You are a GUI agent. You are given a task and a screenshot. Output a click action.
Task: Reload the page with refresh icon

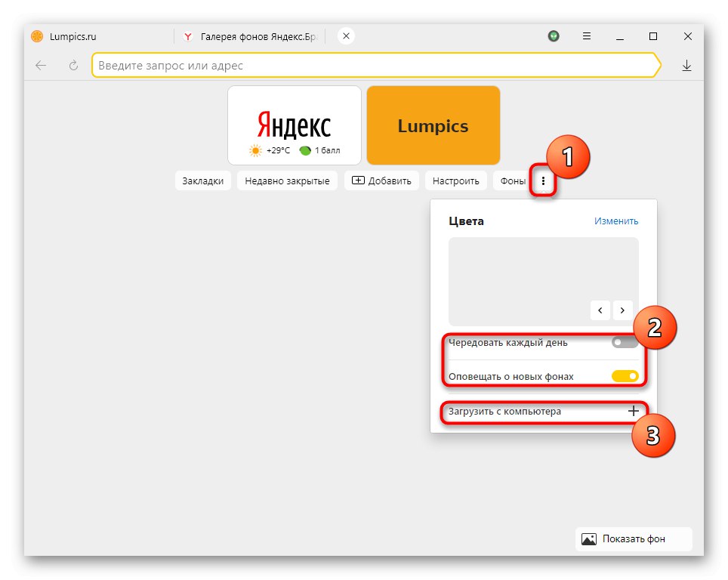73,66
